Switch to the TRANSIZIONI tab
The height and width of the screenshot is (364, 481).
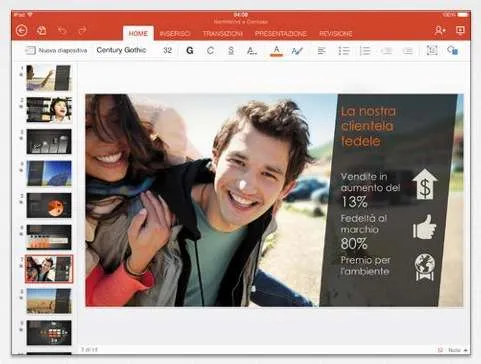click(223, 34)
